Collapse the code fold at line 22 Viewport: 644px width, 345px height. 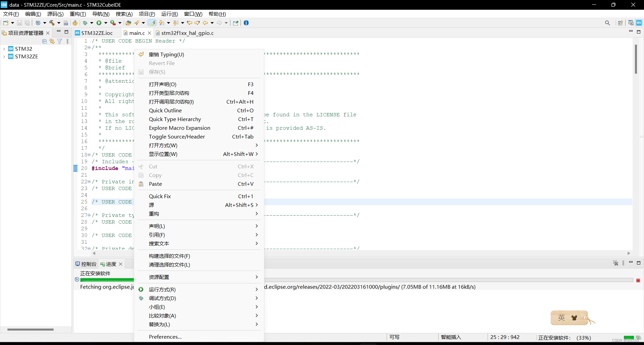(89, 182)
